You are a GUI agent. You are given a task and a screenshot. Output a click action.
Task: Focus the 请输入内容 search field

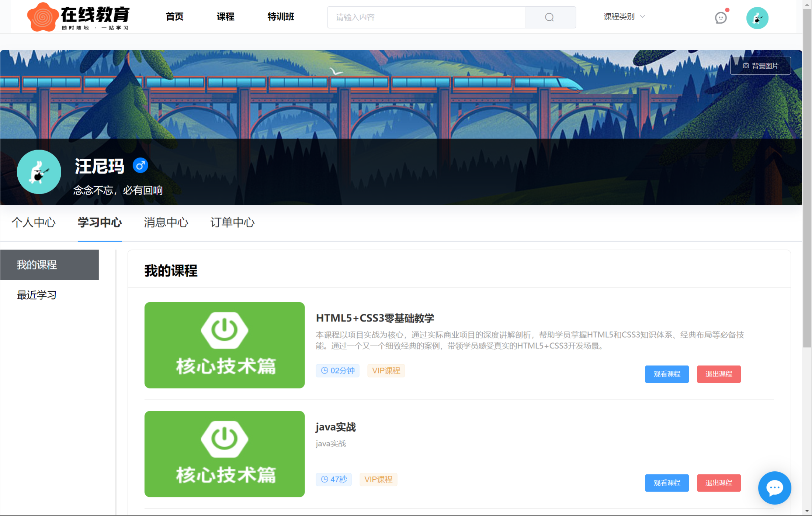click(x=426, y=17)
